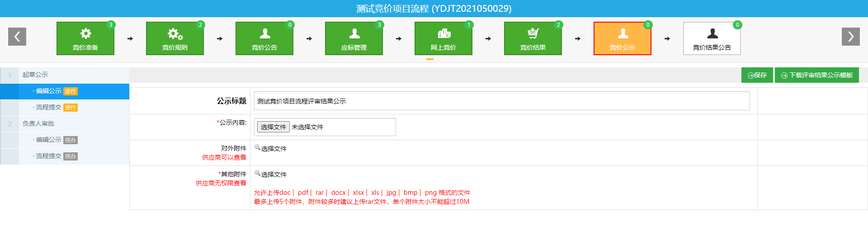868x231 pixels.
Task: Click the page title 测试竞价项目流程 (YDJT2021050029)
Action: 434,9
